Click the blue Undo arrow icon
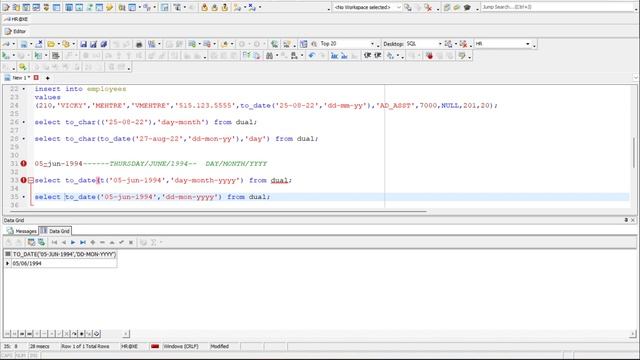640x360 pixels. click(x=312, y=56)
